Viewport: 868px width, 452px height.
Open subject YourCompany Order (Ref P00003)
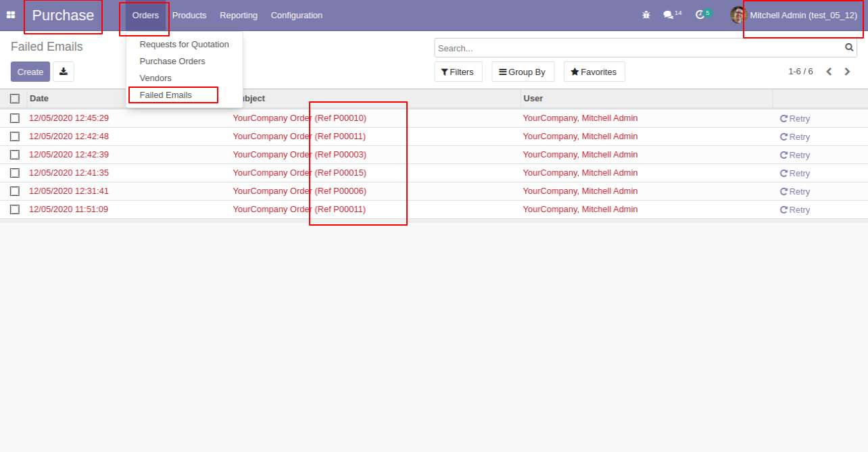[299, 155]
